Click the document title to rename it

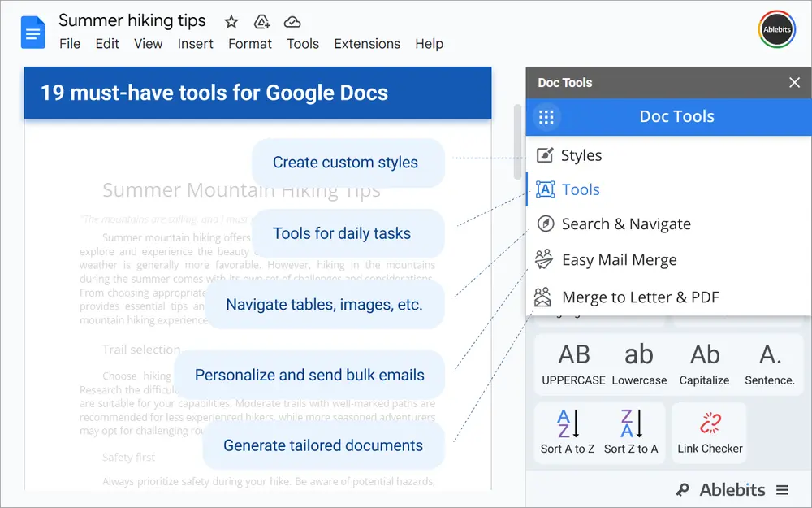coord(132,20)
